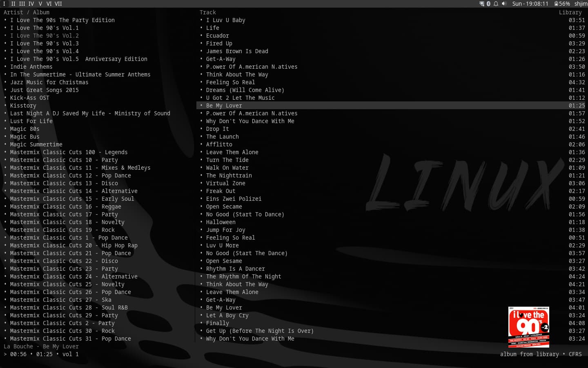The height and width of the screenshot is (368, 588).
Task: Select Mastermix Classic Cuts 100 - Legends
Action: 69,152
